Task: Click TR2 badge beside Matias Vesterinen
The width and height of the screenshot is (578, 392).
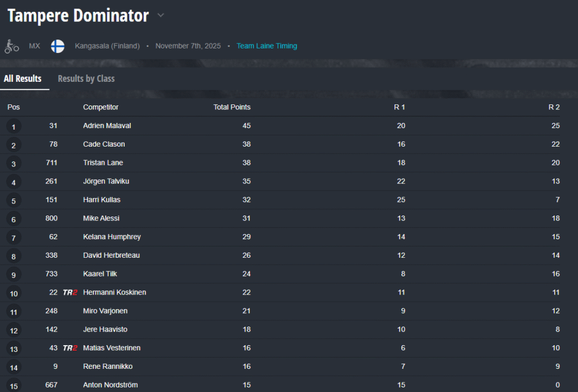Action: (x=70, y=348)
